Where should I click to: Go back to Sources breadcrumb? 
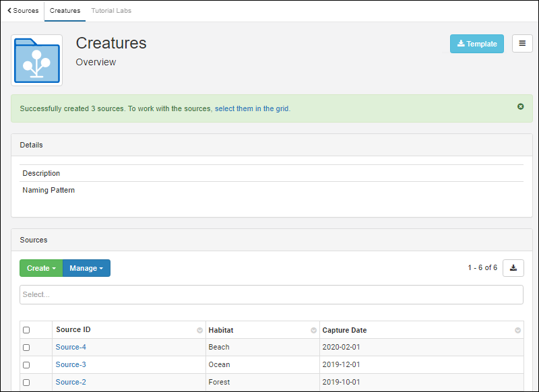click(23, 11)
